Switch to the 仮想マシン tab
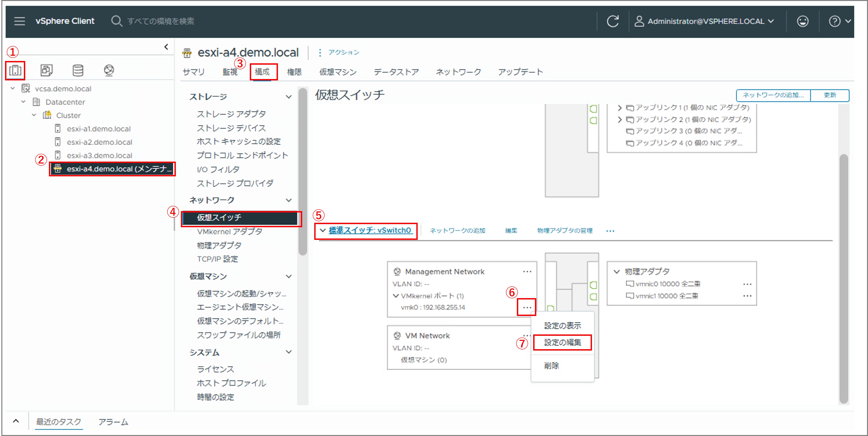Screen dimensions: 868x436 338,72
